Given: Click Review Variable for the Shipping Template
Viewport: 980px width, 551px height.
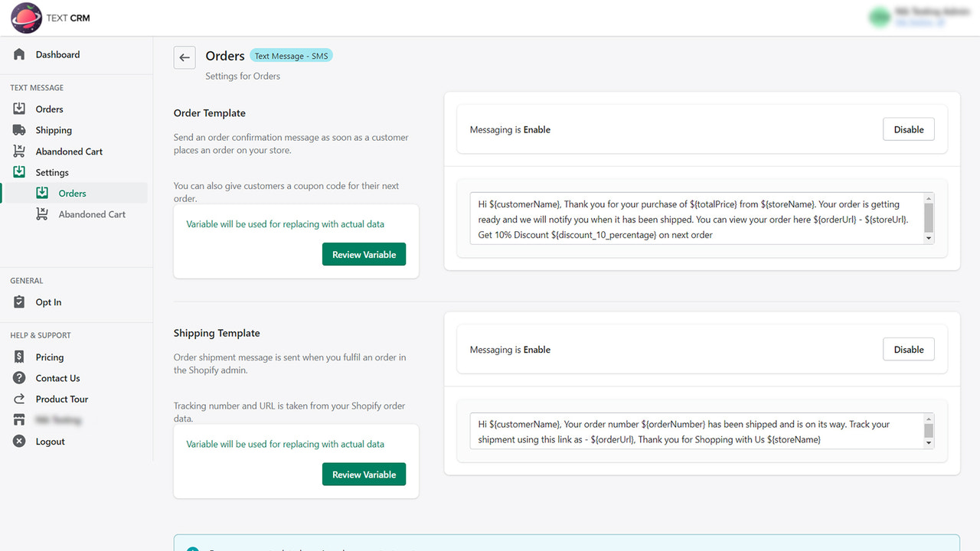Looking at the screenshot, I should 364,474.
